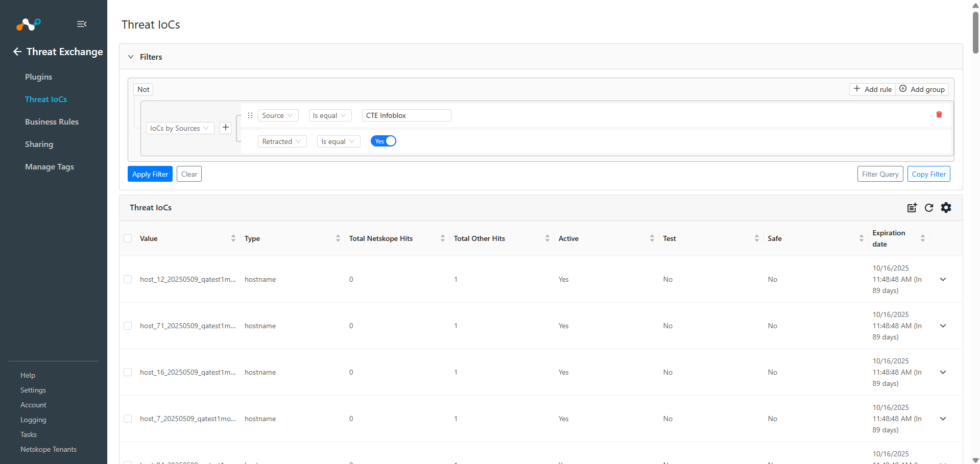Image resolution: width=980 pixels, height=464 pixels.
Task: Sort by Total Other Hits column
Action: click(547, 238)
